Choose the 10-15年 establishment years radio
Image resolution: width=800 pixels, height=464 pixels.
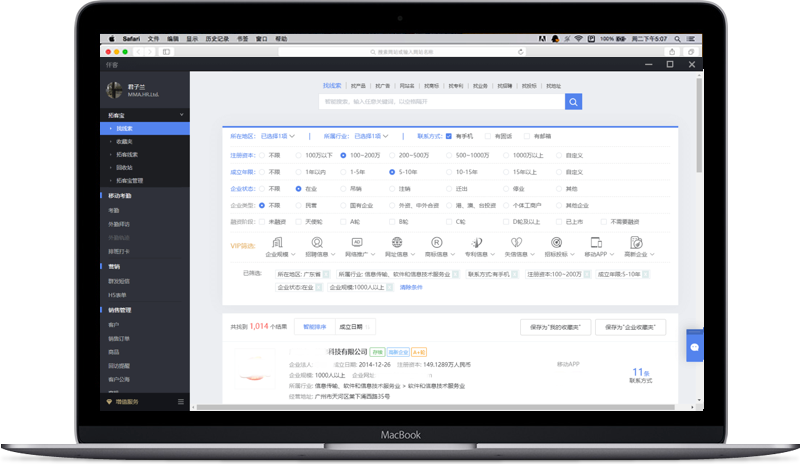pos(449,171)
